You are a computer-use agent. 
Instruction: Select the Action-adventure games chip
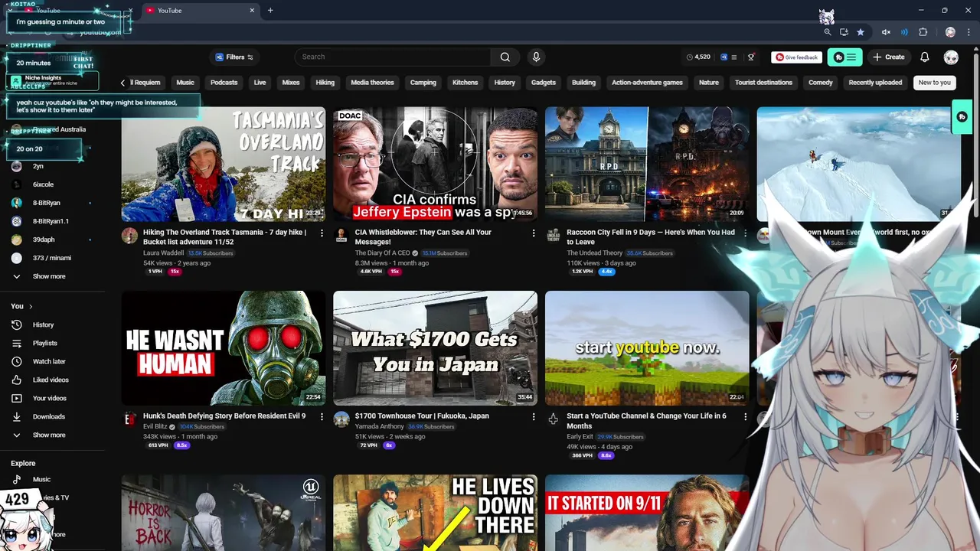[647, 83]
